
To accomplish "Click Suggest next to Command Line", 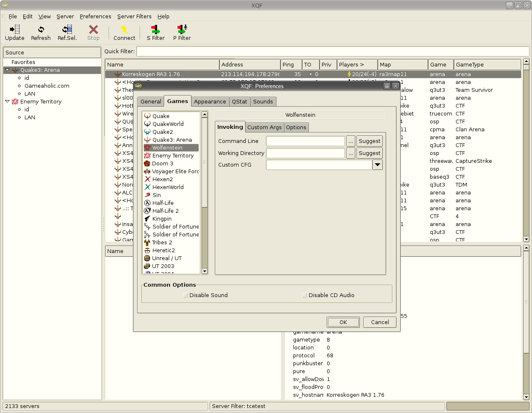I will pos(369,141).
